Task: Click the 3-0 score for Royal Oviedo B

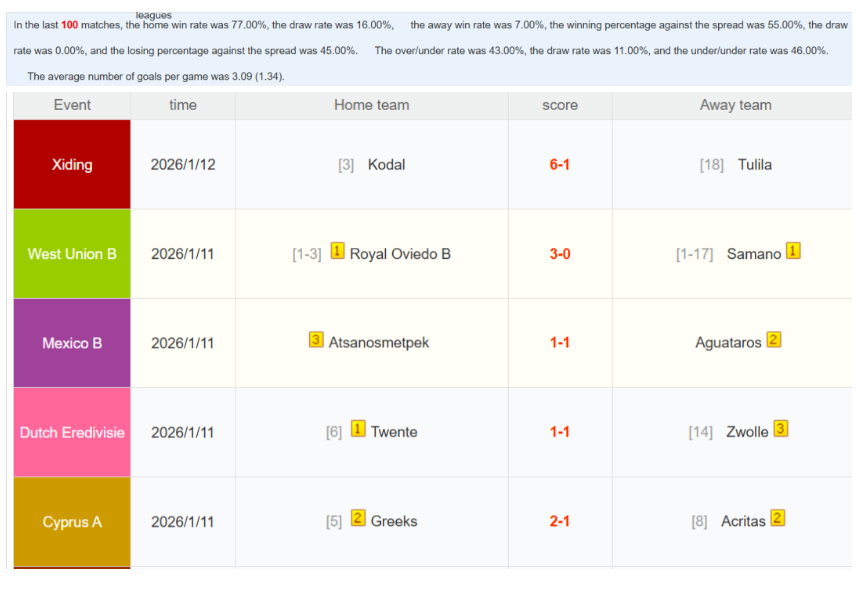Action: [559, 254]
